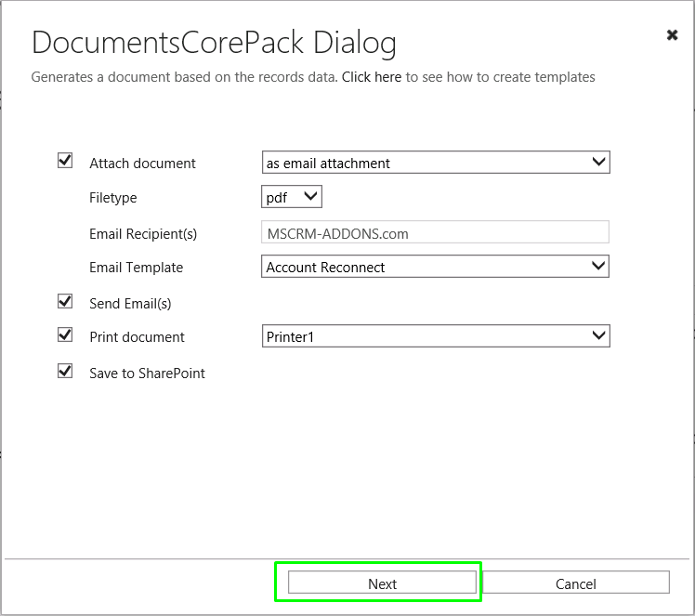Click the Email Template label text
This screenshot has width=695, height=616.
[136, 268]
